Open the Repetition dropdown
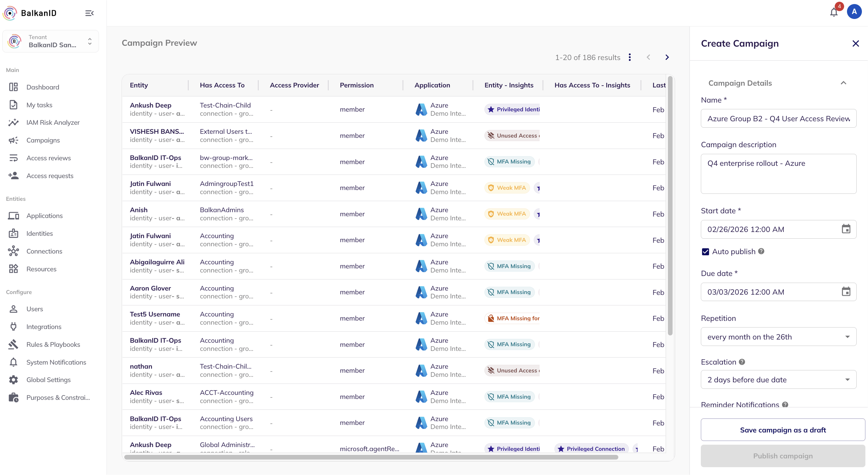868x475 pixels. click(x=778, y=337)
